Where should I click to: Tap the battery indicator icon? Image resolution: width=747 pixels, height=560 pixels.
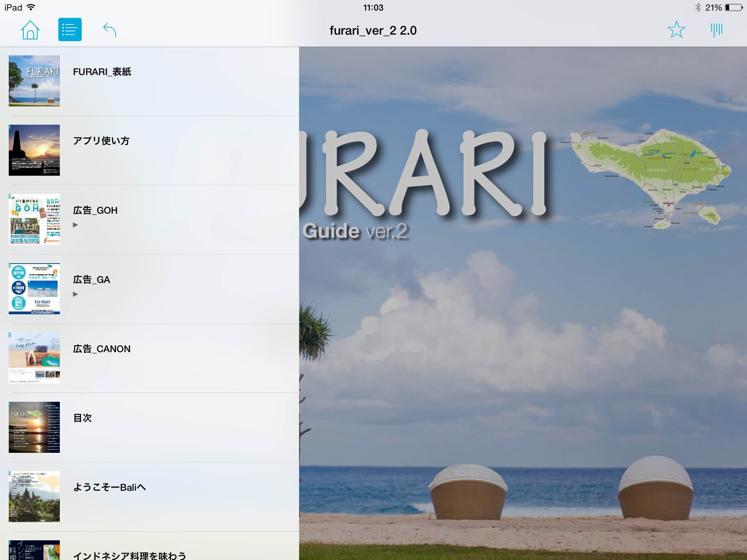[734, 7]
